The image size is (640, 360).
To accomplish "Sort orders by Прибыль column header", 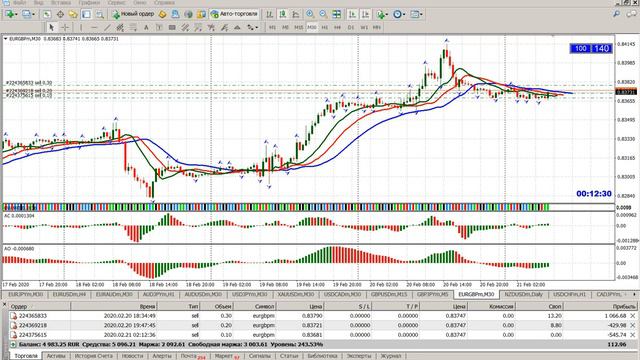I will pos(601,306).
